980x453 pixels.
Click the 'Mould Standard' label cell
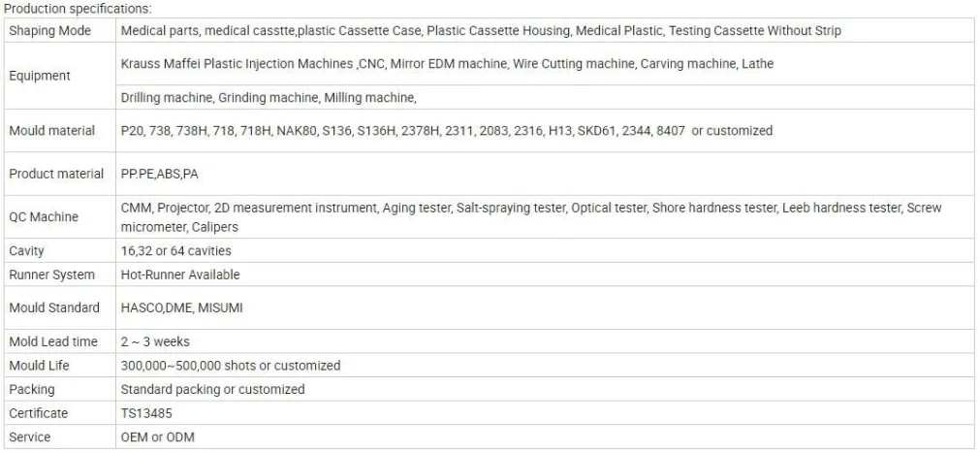point(54,307)
